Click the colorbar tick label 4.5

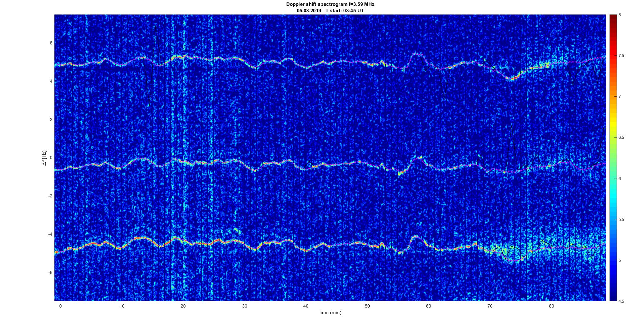coord(622,301)
